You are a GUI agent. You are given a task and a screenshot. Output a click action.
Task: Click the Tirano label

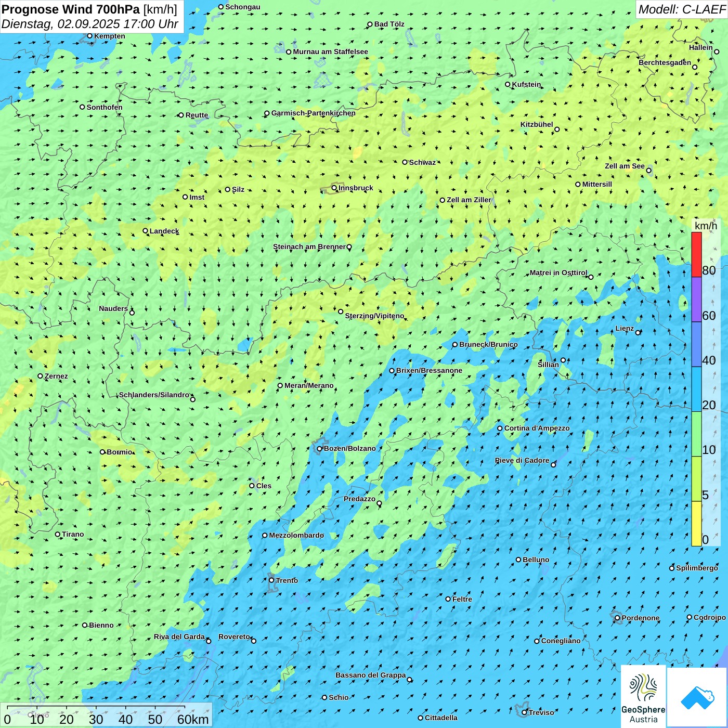73,534
